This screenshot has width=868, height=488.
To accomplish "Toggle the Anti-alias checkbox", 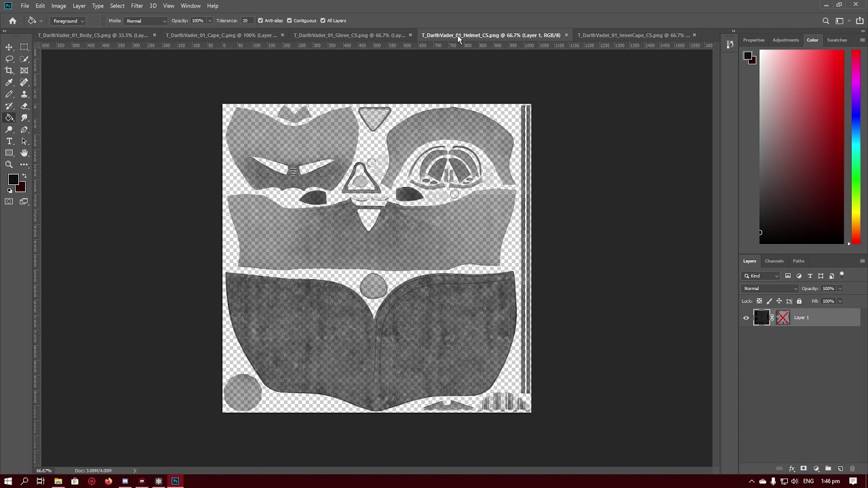I will tap(260, 20).
